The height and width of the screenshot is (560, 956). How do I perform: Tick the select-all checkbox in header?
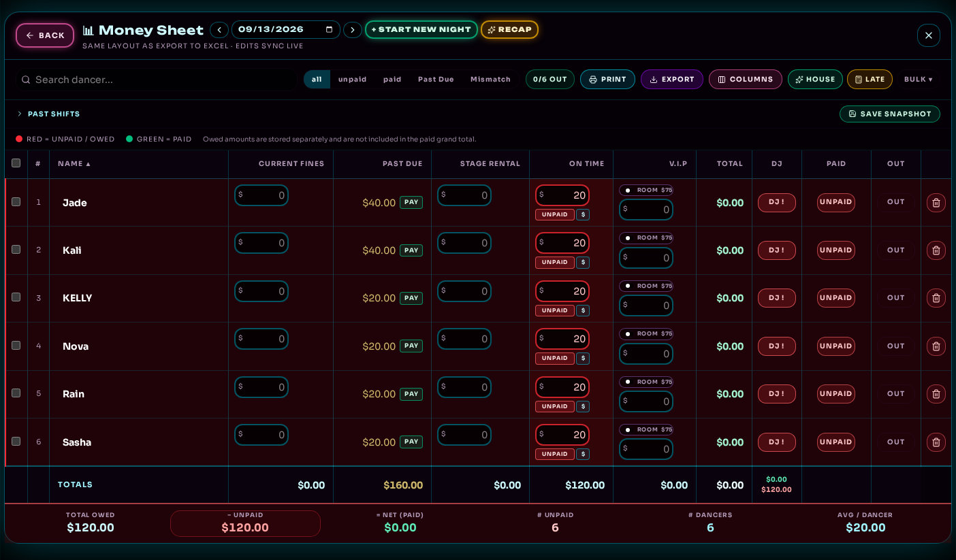(x=16, y=163)
